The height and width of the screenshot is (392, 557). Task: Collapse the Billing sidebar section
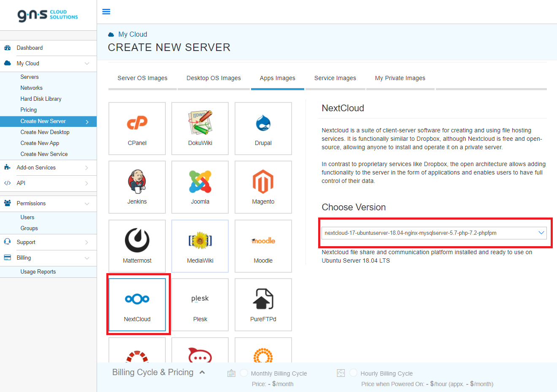pyautogui.click(x=87, y=258)
